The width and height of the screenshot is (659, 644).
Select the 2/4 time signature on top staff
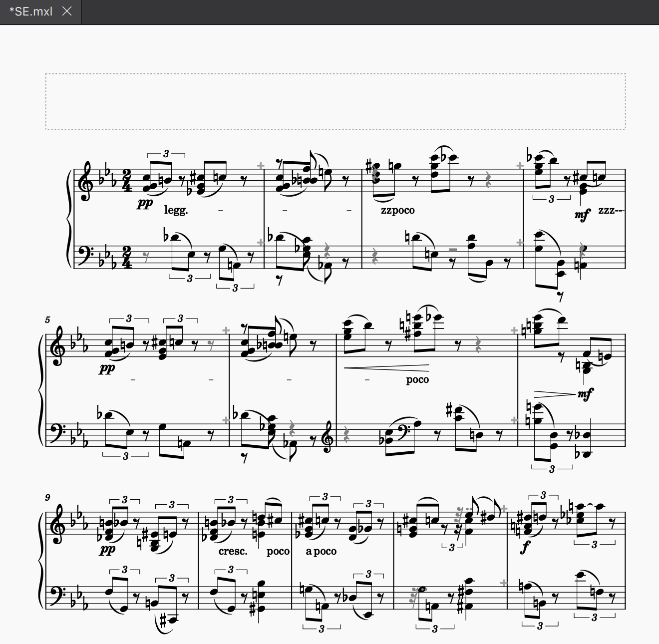pos(127,181)
